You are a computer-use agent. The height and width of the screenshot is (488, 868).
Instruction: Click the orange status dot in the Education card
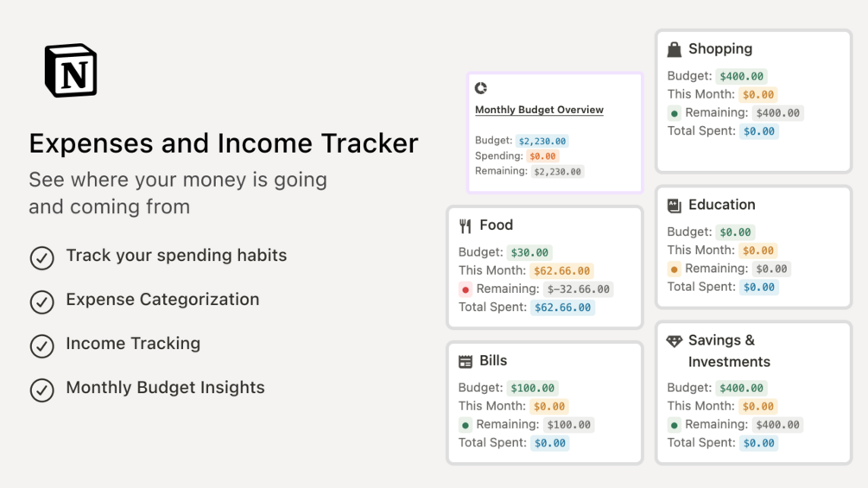coord(675,269)
